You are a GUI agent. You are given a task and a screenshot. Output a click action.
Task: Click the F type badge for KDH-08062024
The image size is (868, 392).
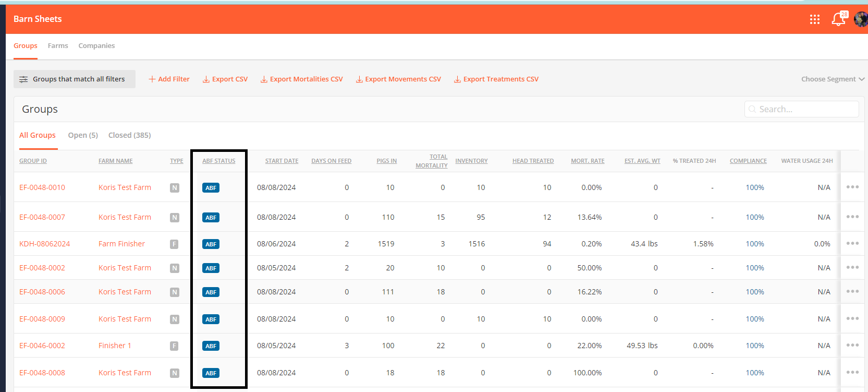[x=174, y=244]
